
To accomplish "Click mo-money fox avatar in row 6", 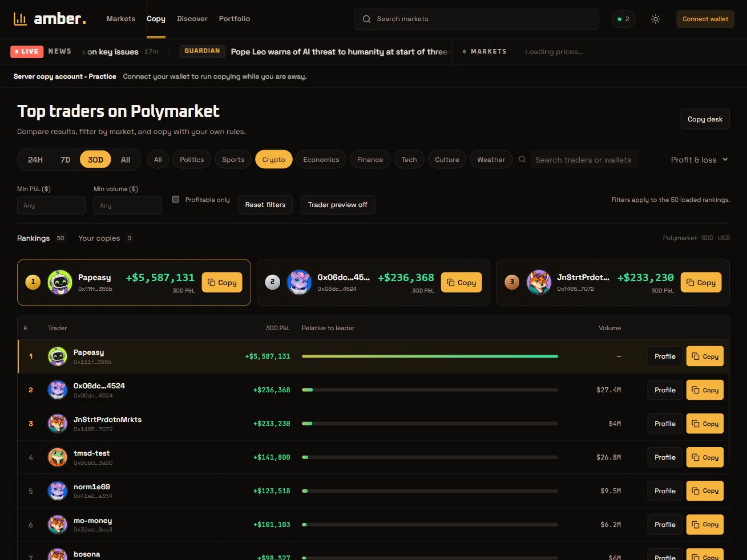I will pyautogui.click(x=58, y=525).
